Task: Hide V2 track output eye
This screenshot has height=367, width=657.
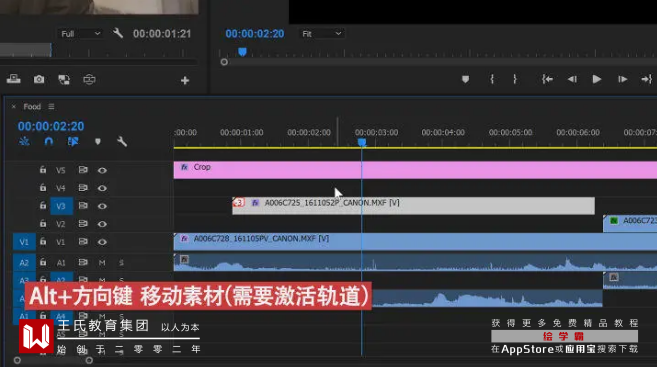Action: (x=102, y=224)
